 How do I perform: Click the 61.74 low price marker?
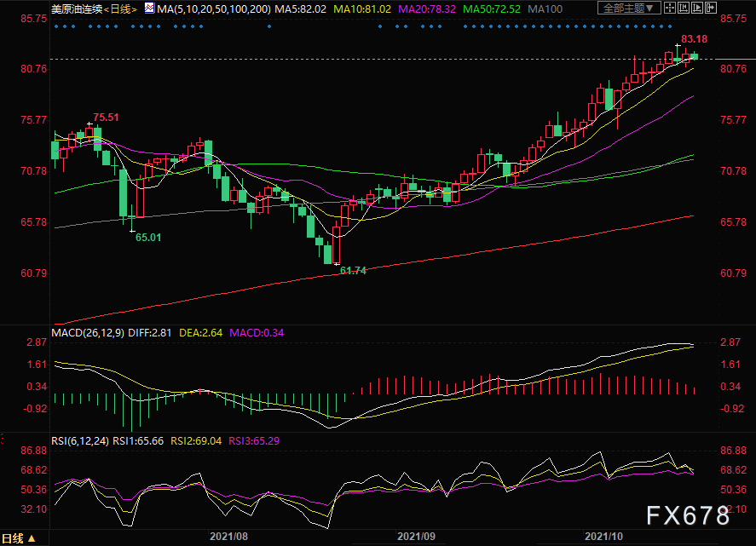click(353, 270)
